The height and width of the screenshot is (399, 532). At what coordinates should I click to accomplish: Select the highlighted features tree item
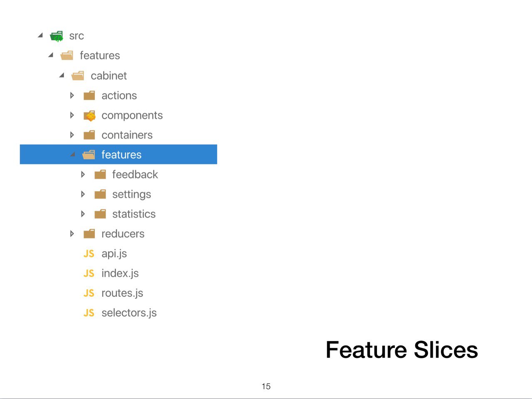(118, 154)
